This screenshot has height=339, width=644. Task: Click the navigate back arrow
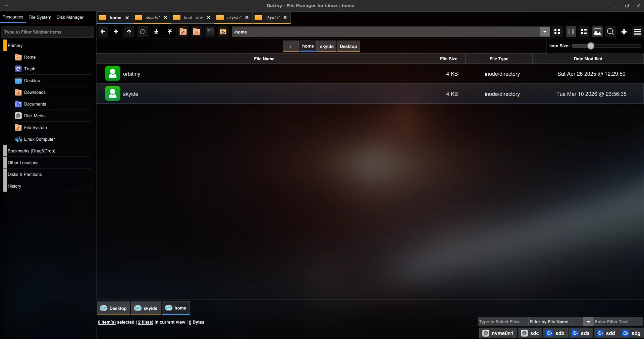pyautogui.click(x=103, y=32)
